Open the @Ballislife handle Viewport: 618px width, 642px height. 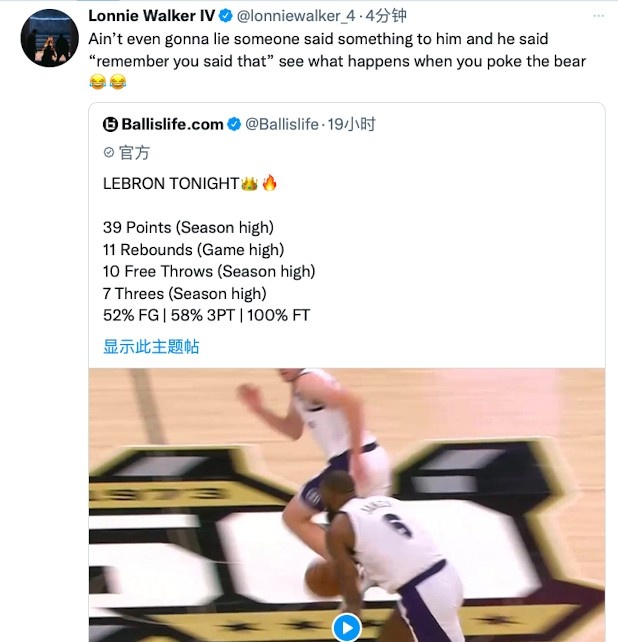point(282,124)
